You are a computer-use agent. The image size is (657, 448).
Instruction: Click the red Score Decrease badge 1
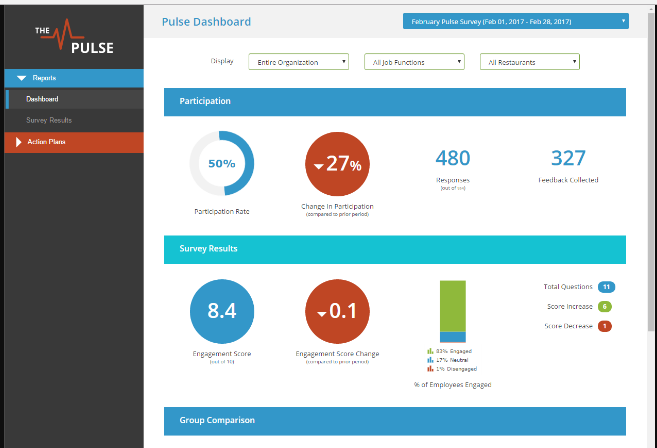(605, 326)
